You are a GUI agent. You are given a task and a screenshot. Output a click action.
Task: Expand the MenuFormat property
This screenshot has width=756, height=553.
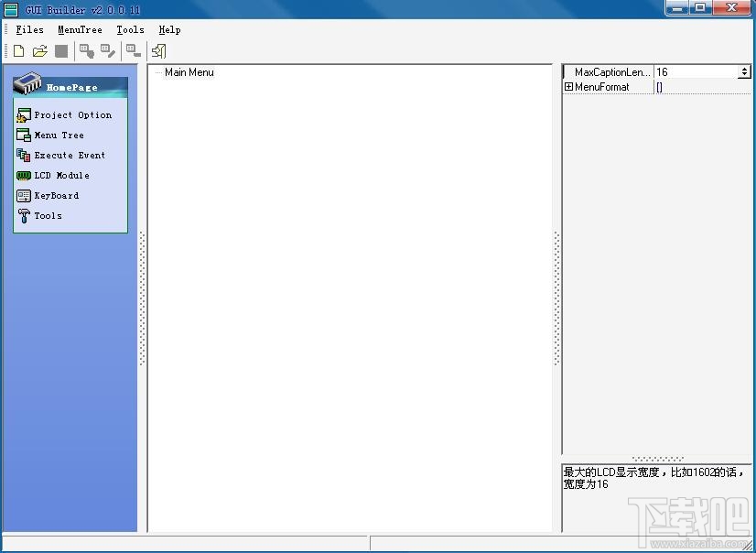click(x=569, y=87)
